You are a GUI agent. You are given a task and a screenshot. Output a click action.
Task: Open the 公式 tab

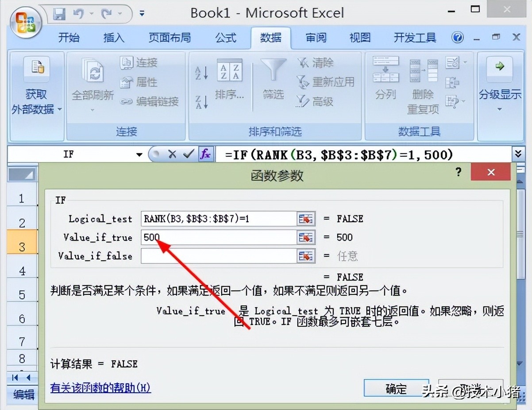pyautogui.click(x=226, y=38)
